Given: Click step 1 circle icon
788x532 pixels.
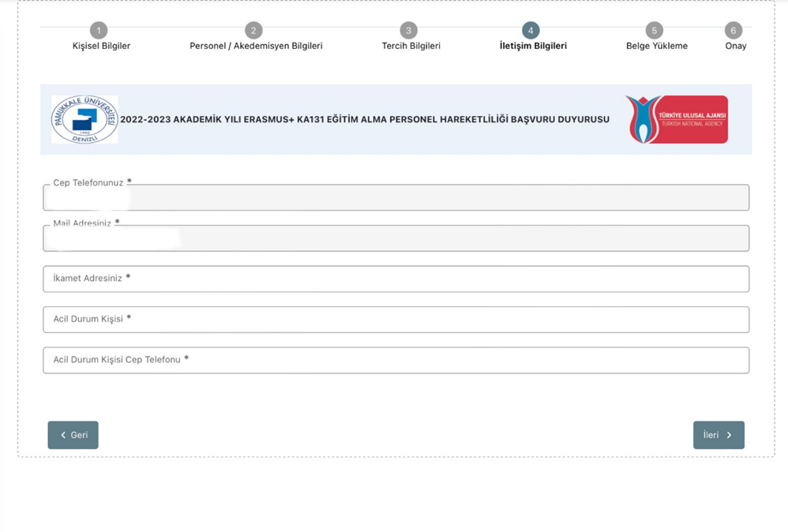Looking at the screenshot, I should pos(99,31).
